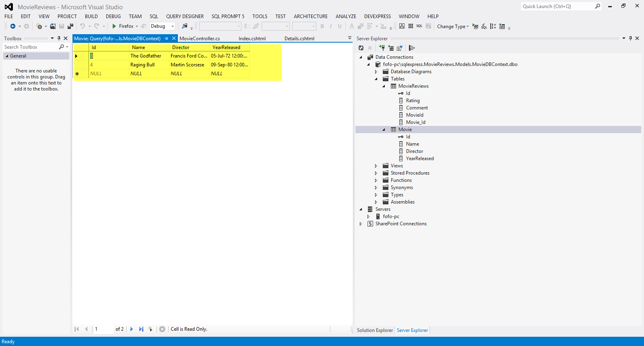
Task: Open the DEVEXPRESS menu
Action: coord(378,16)
